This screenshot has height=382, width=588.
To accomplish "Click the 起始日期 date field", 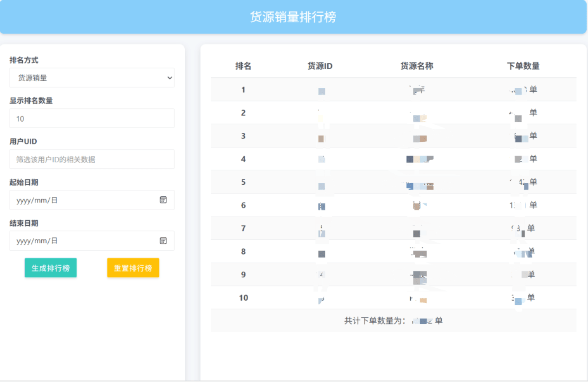I will pos(82,200).
